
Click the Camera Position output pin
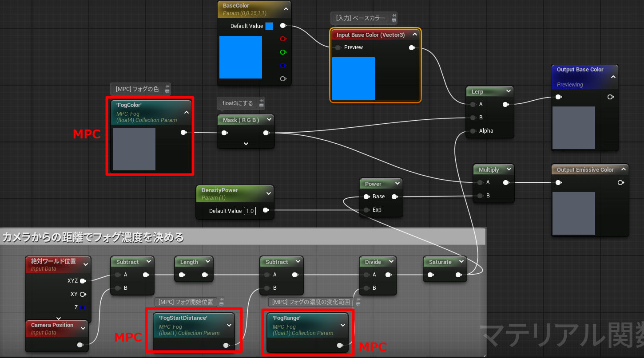click(80, 345)
